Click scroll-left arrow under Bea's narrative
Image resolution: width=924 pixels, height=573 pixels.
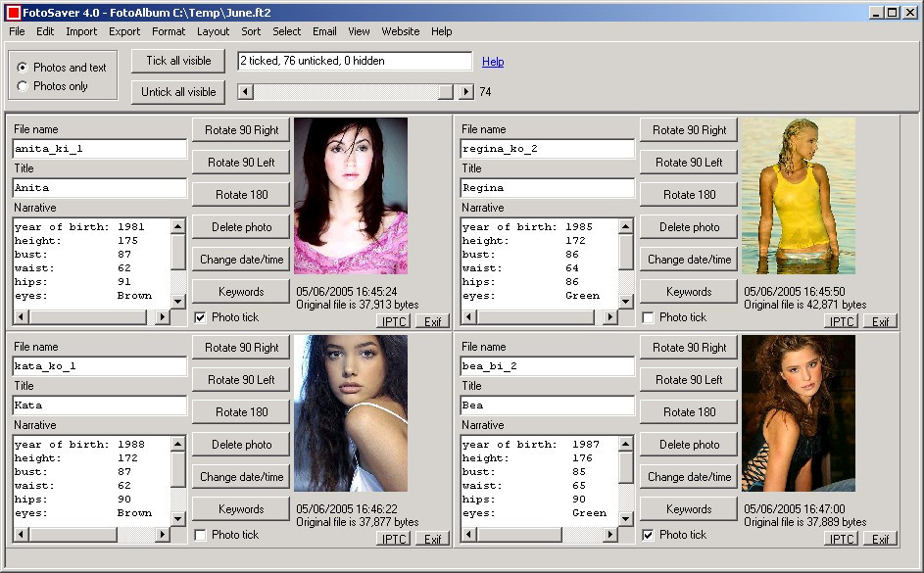pos(468,534)
